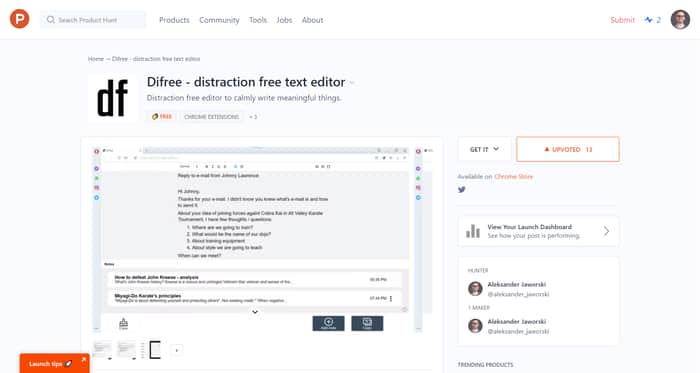
Task: Open the Community menu
Action: pos(219,20)
